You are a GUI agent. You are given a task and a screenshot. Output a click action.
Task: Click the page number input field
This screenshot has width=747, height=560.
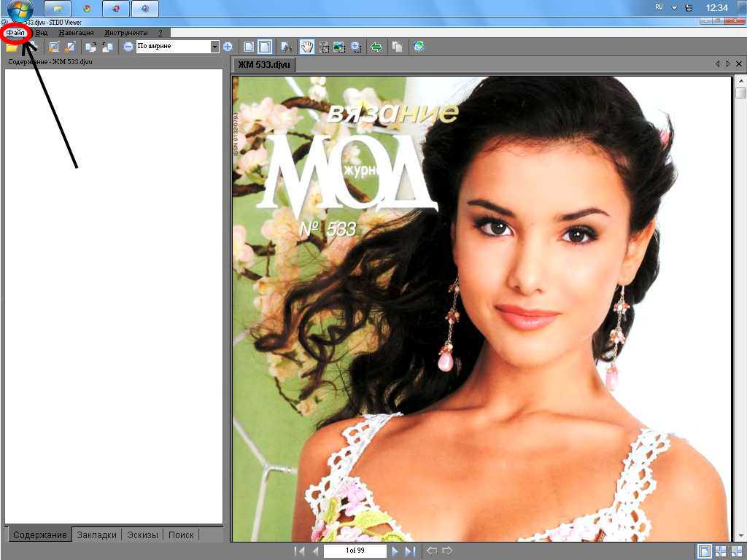355,551
